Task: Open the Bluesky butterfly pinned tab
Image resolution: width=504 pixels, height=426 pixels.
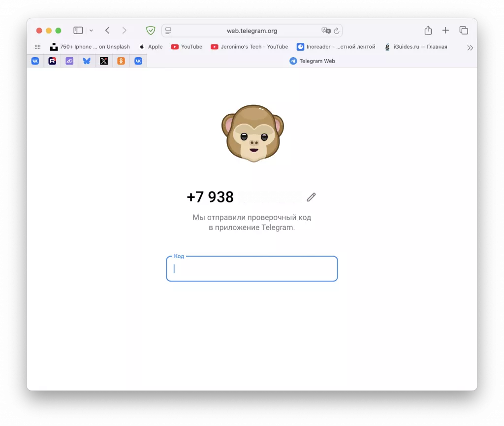Action: tap(87, 61)
